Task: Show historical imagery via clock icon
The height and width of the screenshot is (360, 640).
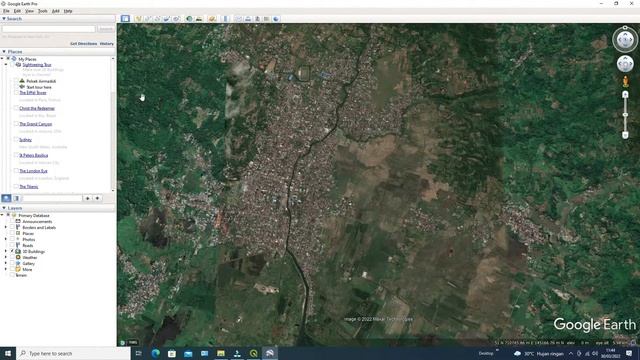Action: coord(189,19)
